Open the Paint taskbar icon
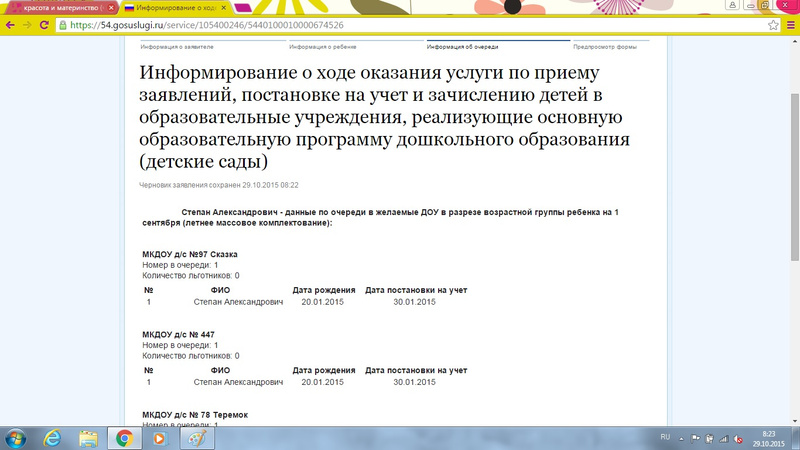 click(x=197, y=439)
